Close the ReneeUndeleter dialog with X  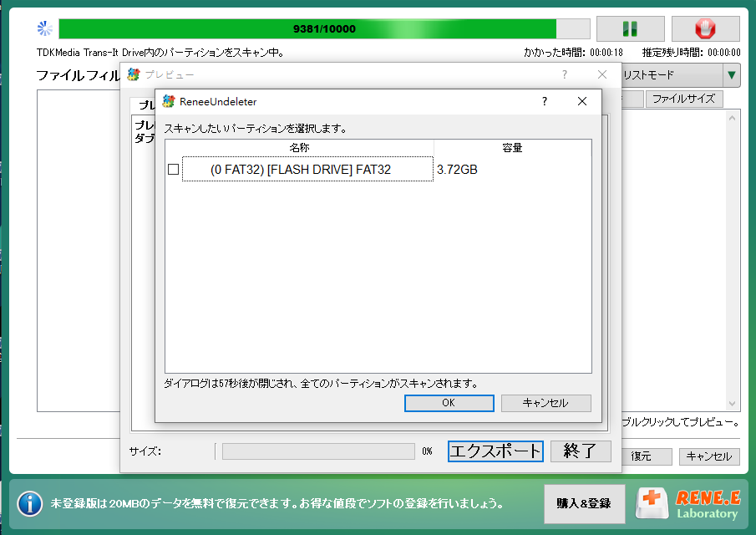(x=582, y=101)
